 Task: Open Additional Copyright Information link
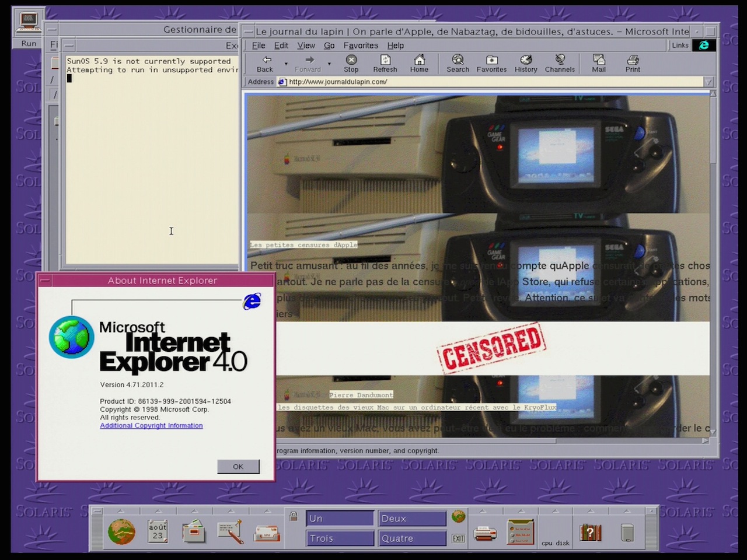coord(151,426)
